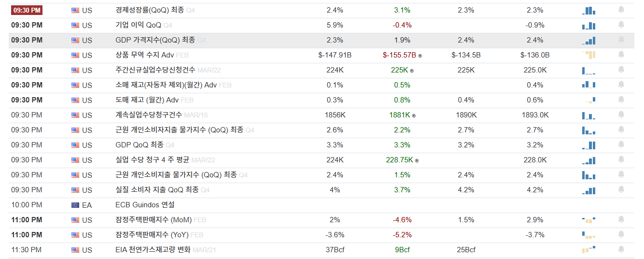This screenshot has height=259, width=644.
Task: Toggle alert bell for 계속실업수당청구건수
Action: [621, 115]
